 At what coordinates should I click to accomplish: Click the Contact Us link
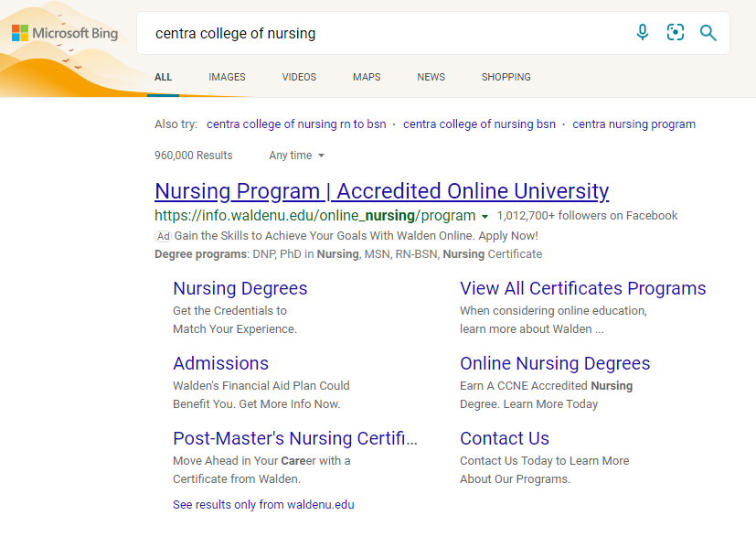click(x=504, y=438)
